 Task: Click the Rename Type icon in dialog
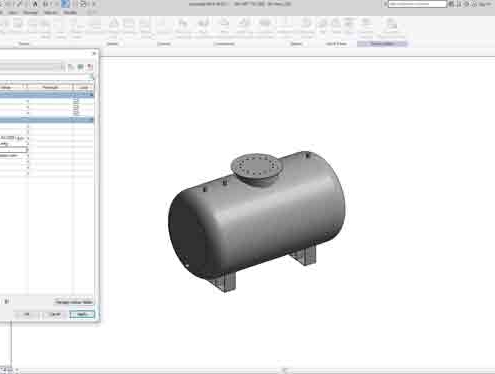[80, 67]
